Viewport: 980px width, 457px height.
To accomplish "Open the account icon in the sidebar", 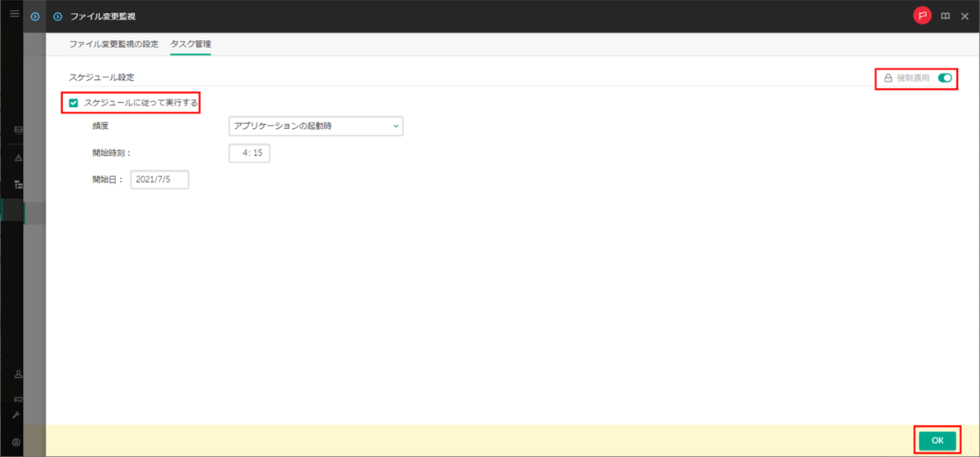I will 16,441.
